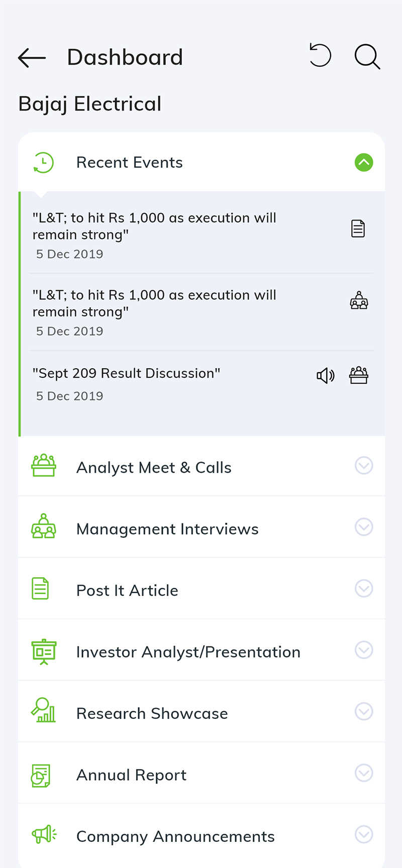Open the Company Announcements section

tap(202, 835)
